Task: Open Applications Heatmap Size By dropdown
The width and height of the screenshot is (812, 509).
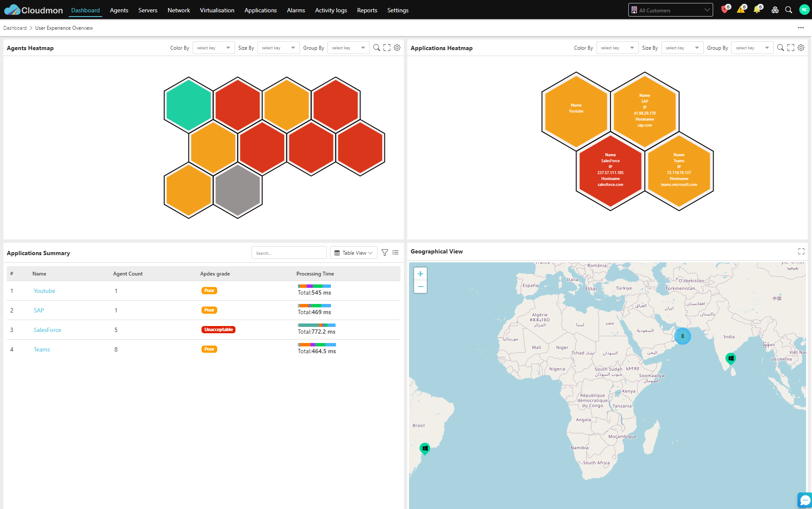Action: click(683, 48)
